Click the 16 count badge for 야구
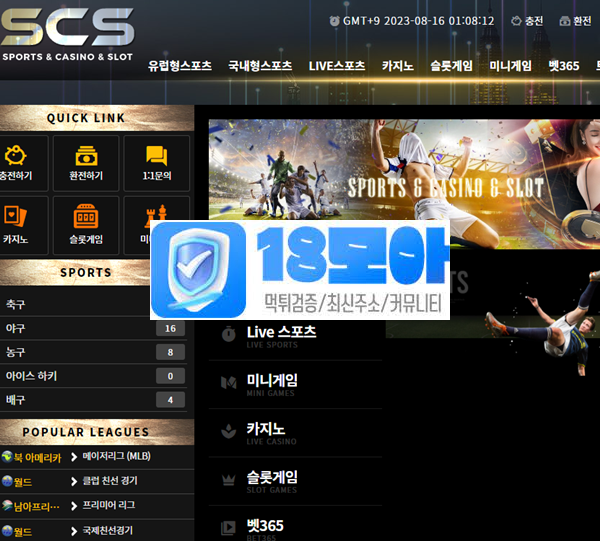The image size is (600, 541). pos(170,328)
